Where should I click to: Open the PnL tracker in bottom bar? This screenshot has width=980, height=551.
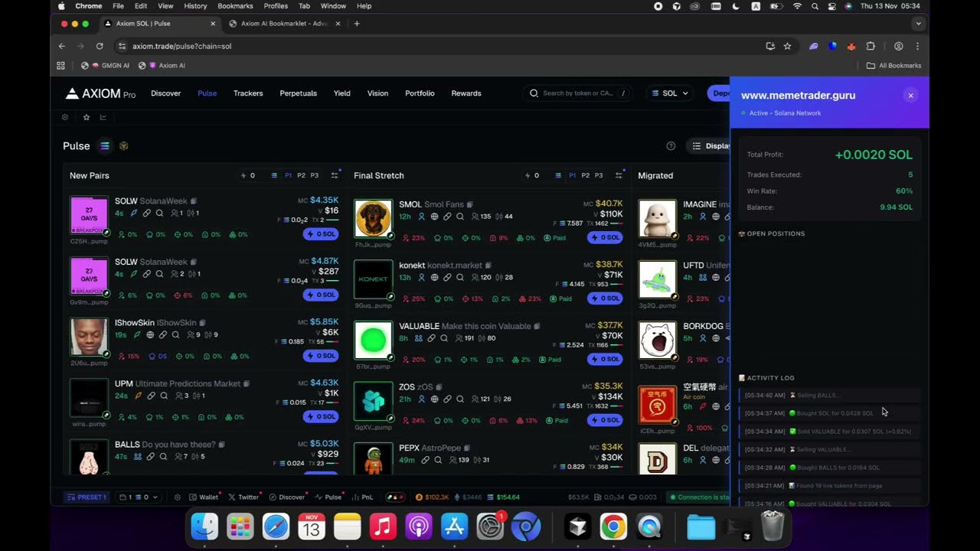click(361, 497)
